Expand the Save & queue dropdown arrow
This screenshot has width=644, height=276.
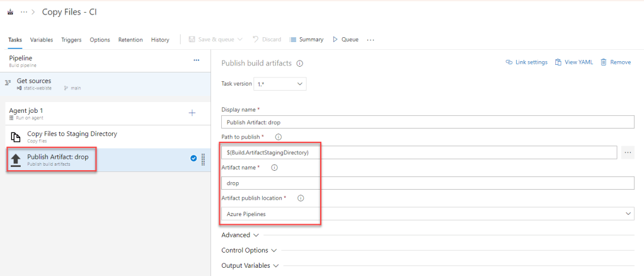240,40
